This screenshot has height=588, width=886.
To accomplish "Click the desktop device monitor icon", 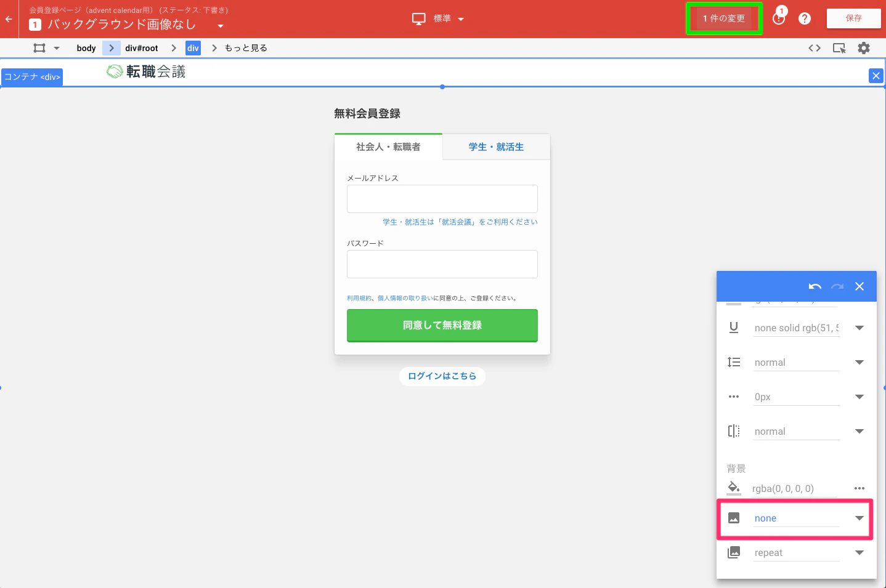I will pos(419,19).
